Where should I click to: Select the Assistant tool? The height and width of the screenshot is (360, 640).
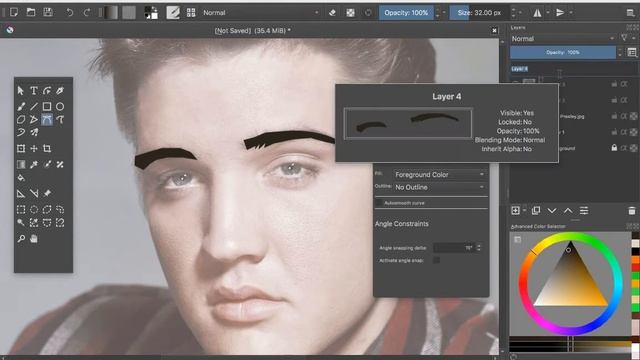pos(21,193)
